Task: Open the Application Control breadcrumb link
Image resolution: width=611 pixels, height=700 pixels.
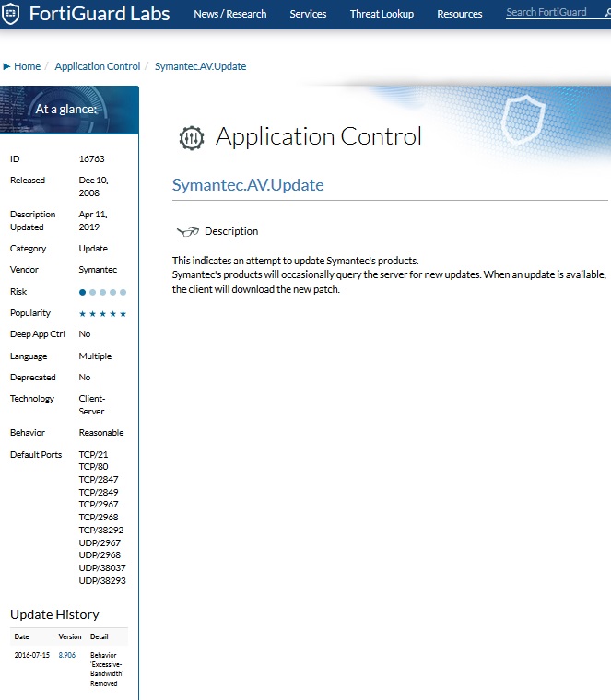Action: [x=98, y=66]
